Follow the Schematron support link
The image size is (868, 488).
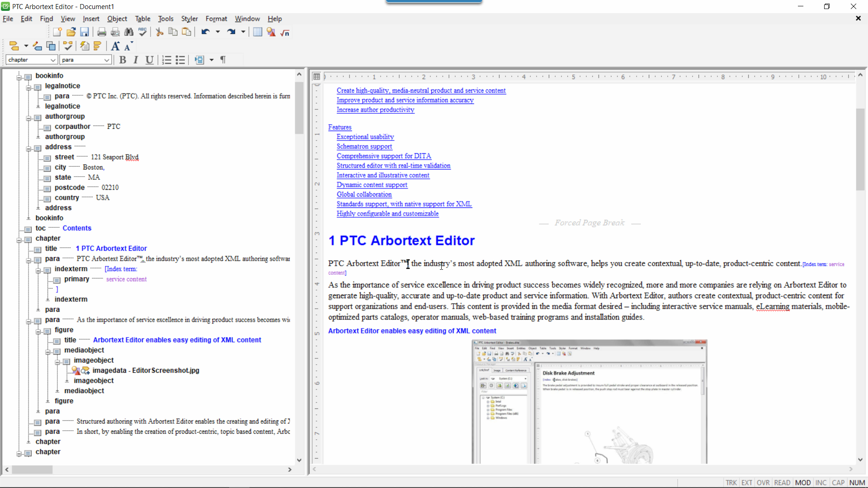click(364, 146)
